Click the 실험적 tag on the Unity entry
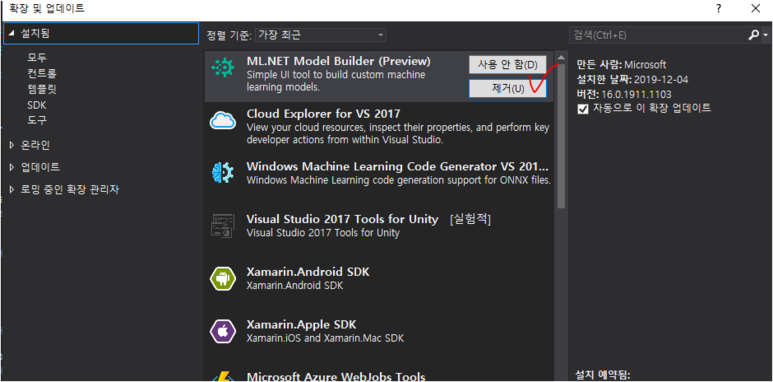Image resolution: width=773 pixels, height=382 pixels. [x=470, y=219]
